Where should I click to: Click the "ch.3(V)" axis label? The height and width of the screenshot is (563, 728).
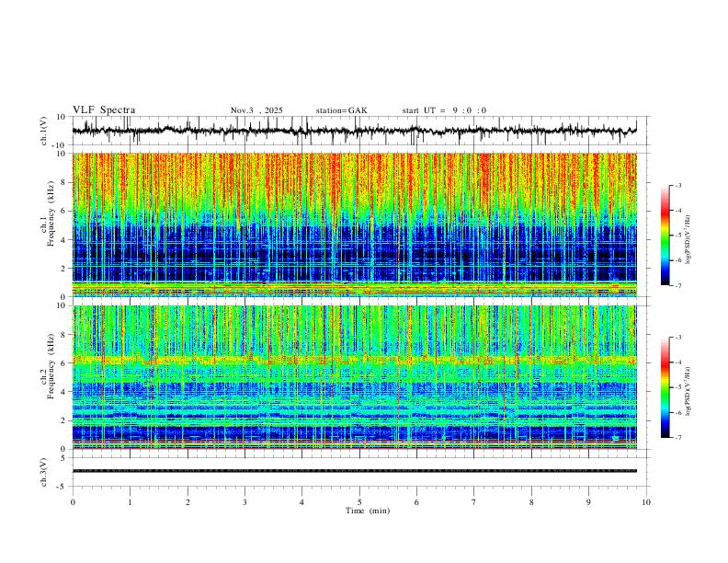tap(45, 472)
